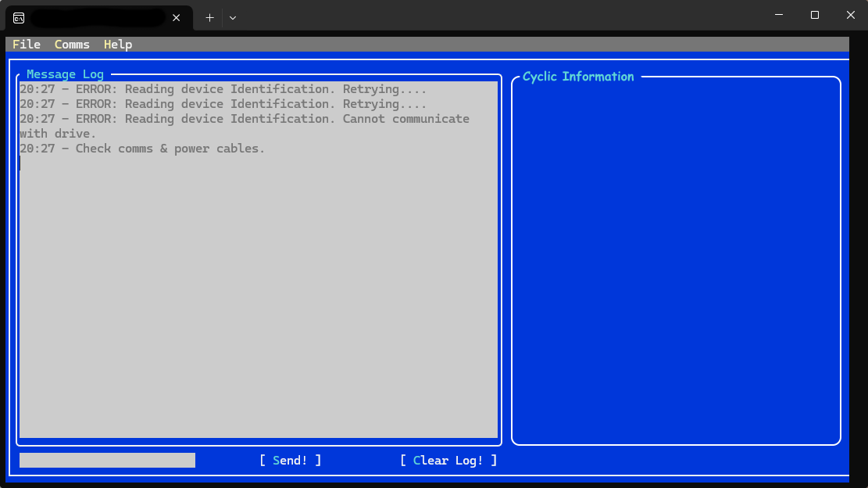Click the second Retrying error message
Viewport: 868px width, 488px height.
click(223, 103)
